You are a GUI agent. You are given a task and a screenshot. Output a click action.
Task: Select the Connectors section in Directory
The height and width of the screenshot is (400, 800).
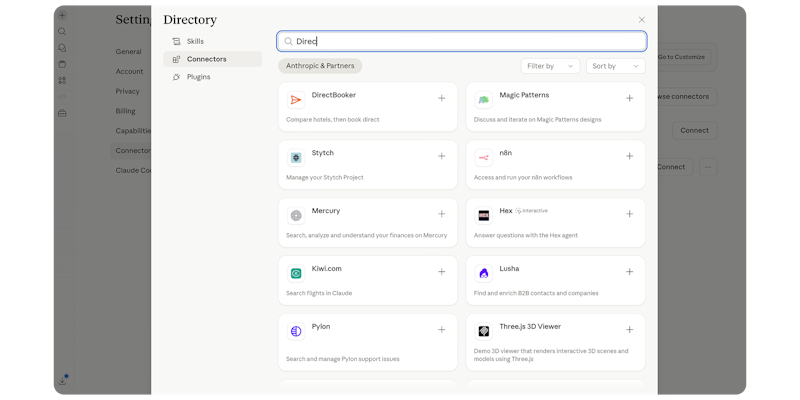click(x=212, y=59)
